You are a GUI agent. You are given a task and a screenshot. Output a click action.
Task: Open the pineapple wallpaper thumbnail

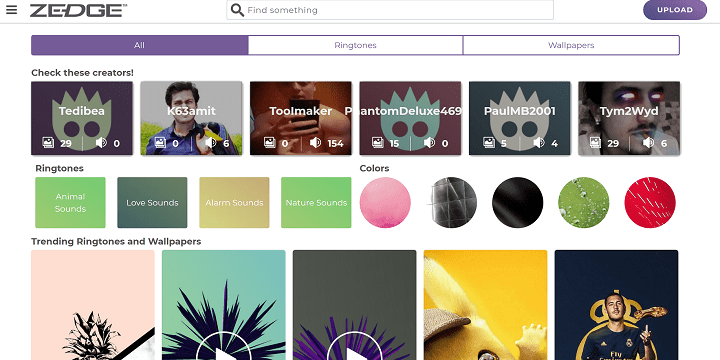point(93,305)
